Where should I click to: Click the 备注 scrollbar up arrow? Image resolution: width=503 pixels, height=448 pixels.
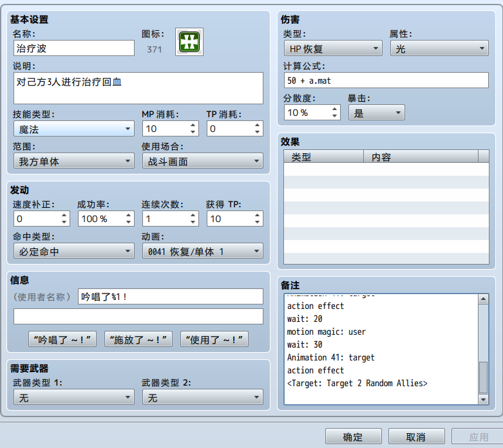coord(483,299)
